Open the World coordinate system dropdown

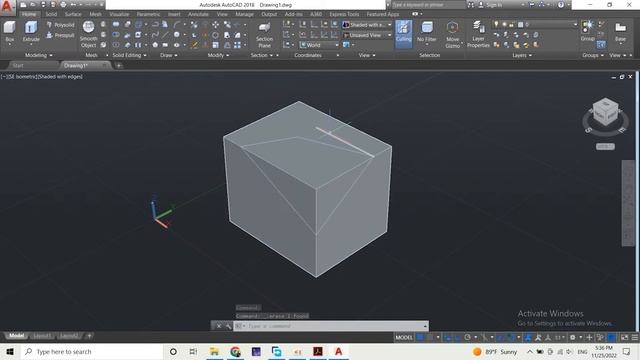(x=319, y=45)
